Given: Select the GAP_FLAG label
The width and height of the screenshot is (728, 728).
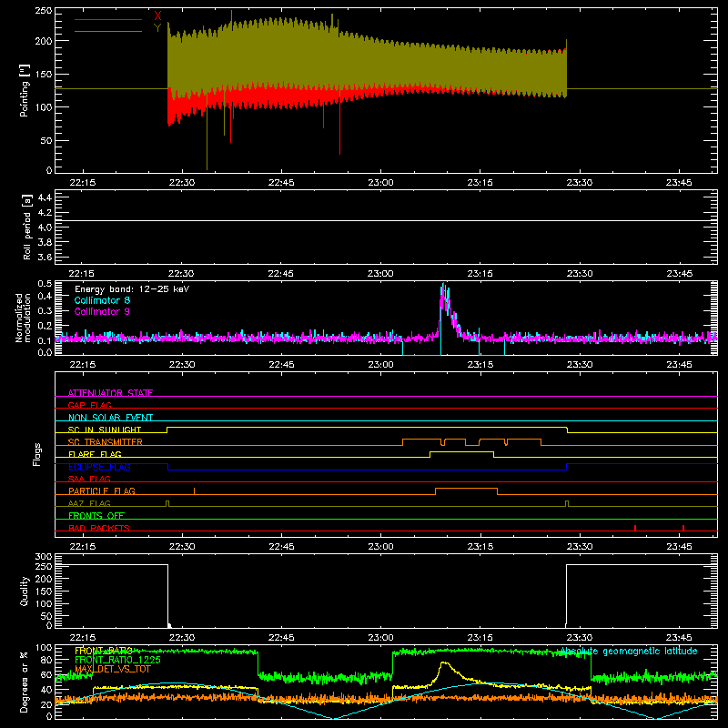Looking at the screenshot, I should coord(89,405).
